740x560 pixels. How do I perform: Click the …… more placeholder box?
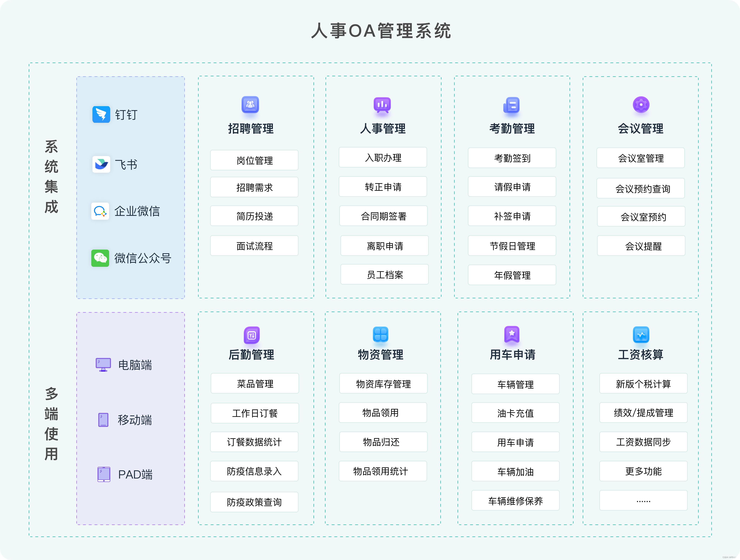tap(643, 501)
